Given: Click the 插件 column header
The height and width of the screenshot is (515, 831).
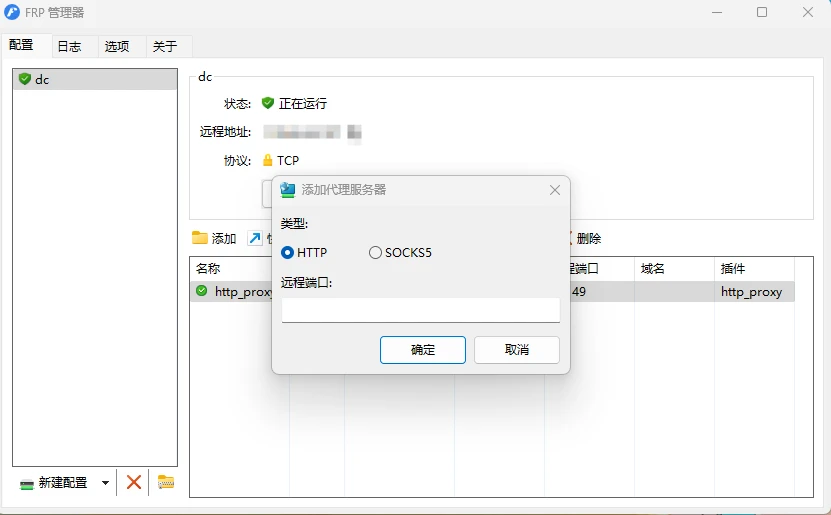Looking at the screenshot, I should 754,269.
